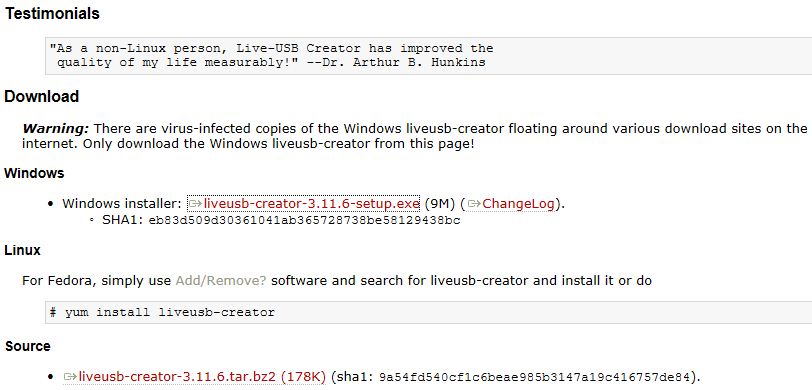This screenshot has height=390, width=812.
Task: Click the external-link icon before liveusb-creator setup.exe
Action: pos(195,204)
